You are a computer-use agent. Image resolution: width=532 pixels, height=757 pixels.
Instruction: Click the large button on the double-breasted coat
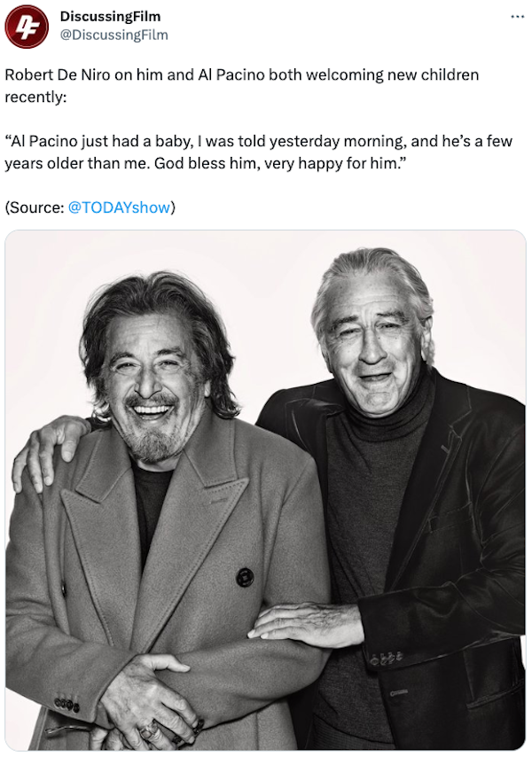(x=245, y=577)
